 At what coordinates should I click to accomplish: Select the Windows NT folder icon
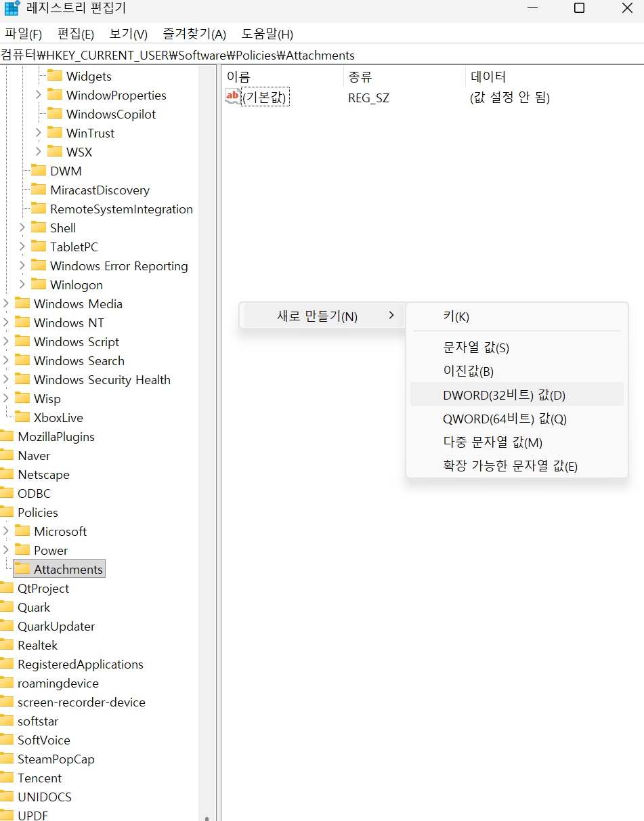pyautogui.click(x=22, y=322)
